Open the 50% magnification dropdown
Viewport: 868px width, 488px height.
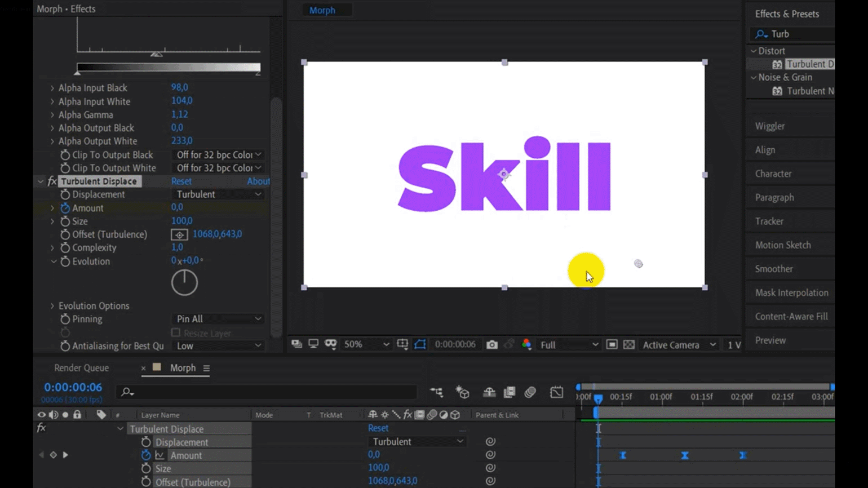366,344
